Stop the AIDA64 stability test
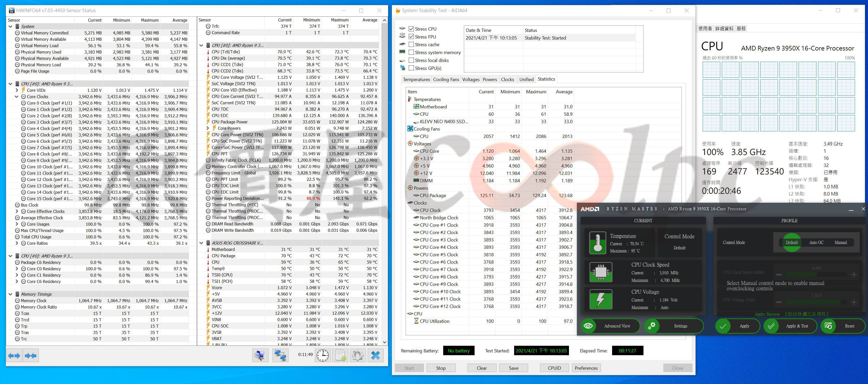Viewport: 868px width, 384px height. (441, 368)
